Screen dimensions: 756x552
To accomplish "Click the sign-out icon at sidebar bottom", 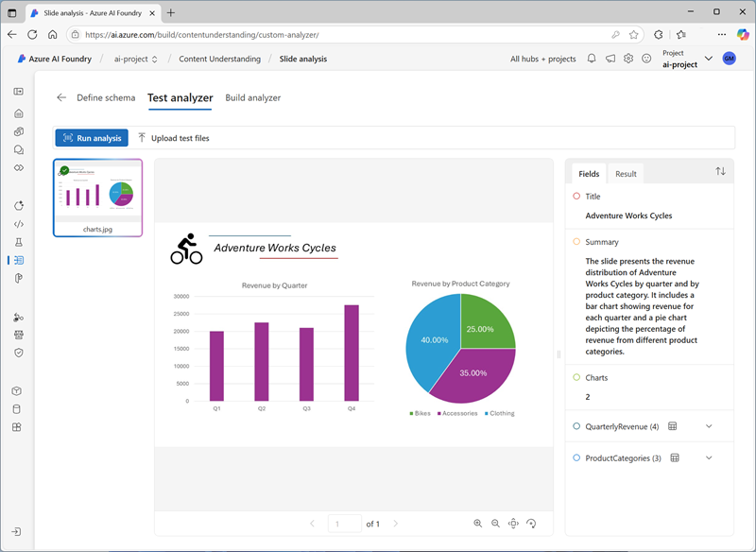I will tap(16, 532).
